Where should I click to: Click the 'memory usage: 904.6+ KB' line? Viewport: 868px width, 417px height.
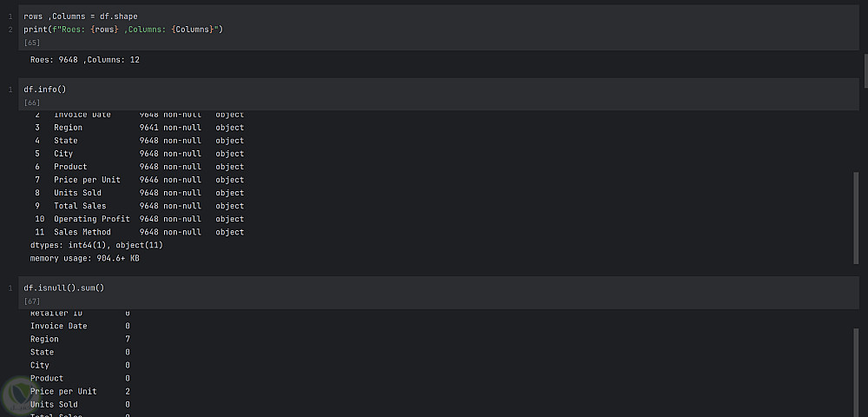click(x=85, y=259)
